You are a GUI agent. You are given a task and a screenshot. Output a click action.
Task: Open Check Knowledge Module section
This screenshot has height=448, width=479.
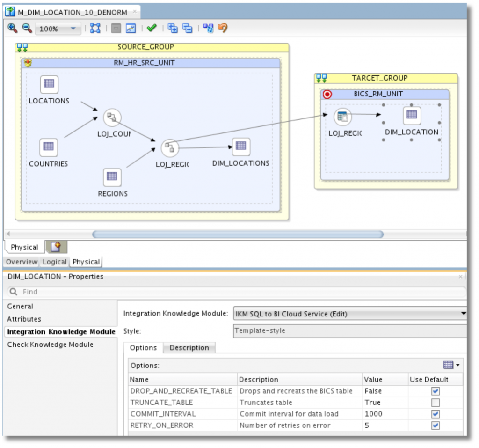[x=50, y=345]
